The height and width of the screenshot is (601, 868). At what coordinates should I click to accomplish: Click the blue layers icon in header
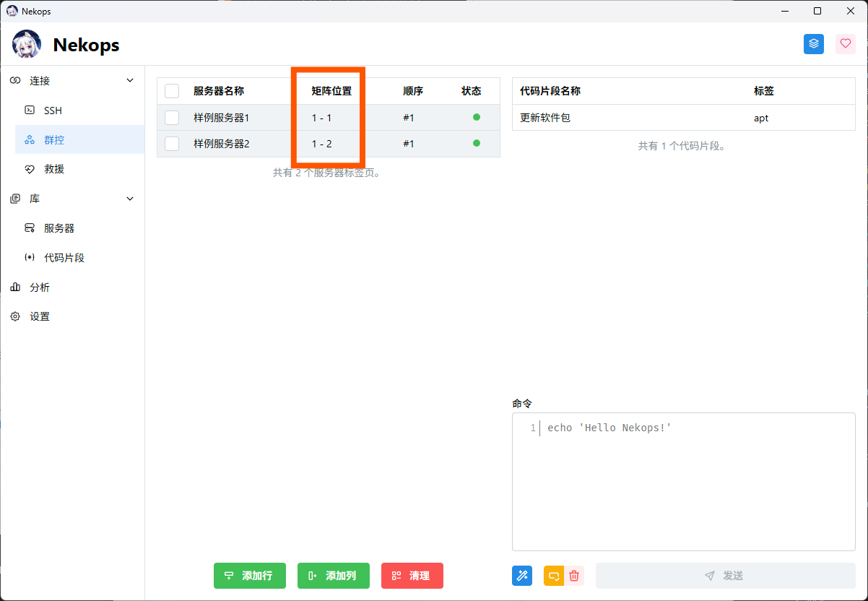pyautogui.click(x=814, y=44)
